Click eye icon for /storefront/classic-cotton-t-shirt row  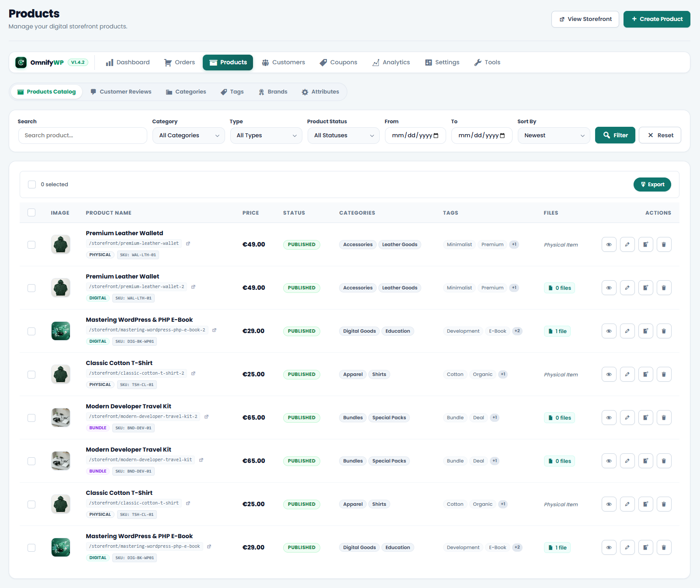tap(609, 504)
